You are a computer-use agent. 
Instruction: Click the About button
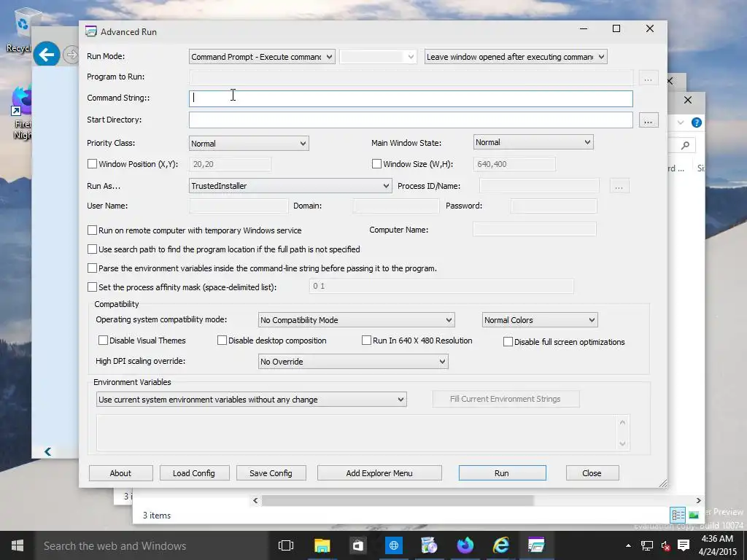point(120,472)
